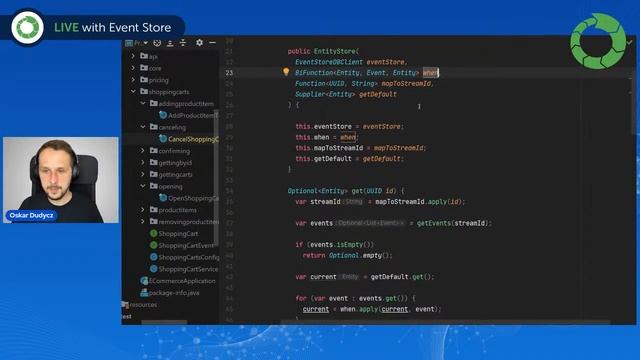640x360 pixels.
Task: Click the Collapse All toolbar icon
Action: click(x=183, y=43)
